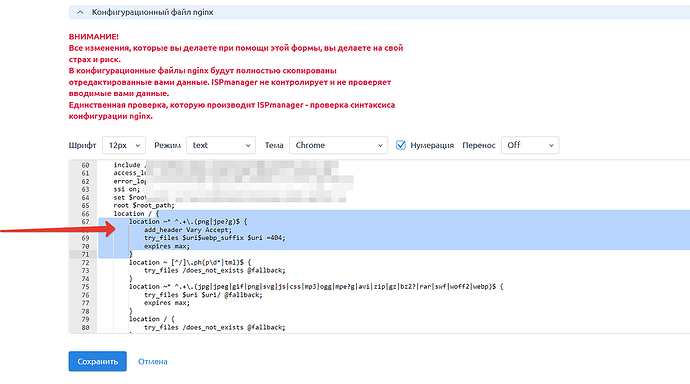
Task: Click 'expires max;' on line 77
Action: point(167,303)
